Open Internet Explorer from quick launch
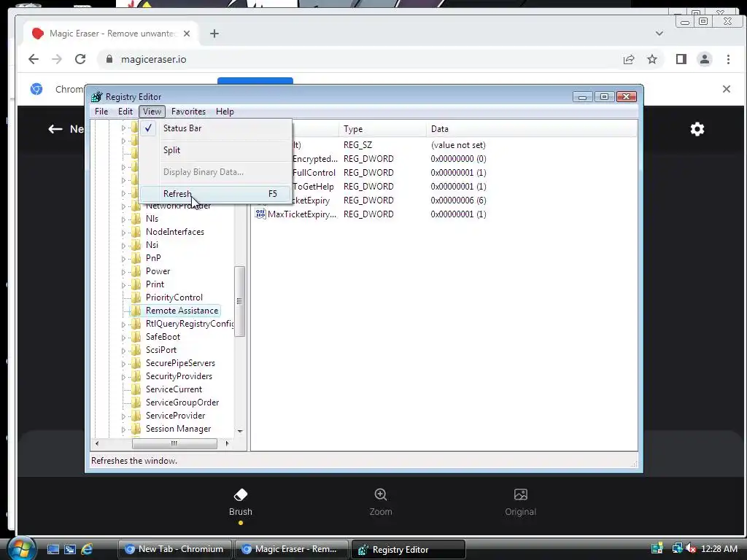The image size is (747, 560). 87,549
